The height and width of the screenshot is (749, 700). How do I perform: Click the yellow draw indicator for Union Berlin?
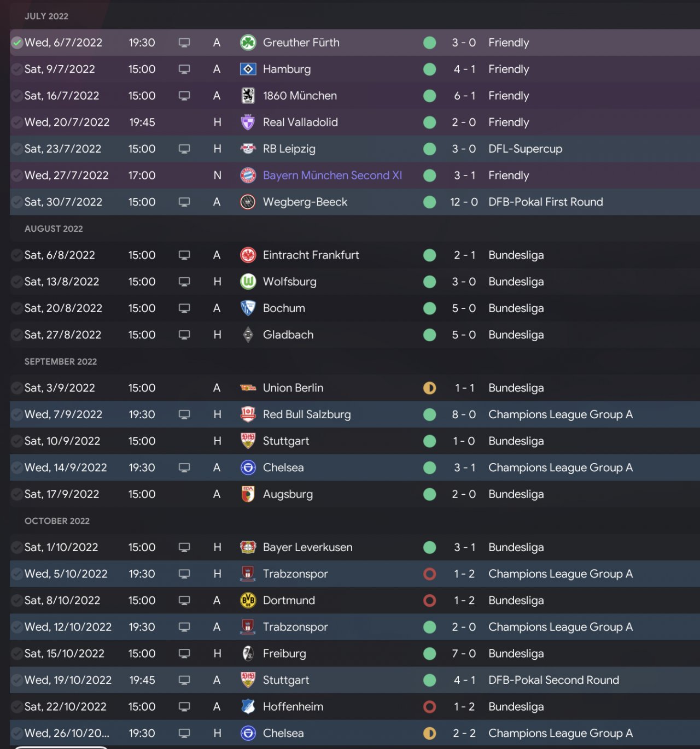(x=430, y=388)
